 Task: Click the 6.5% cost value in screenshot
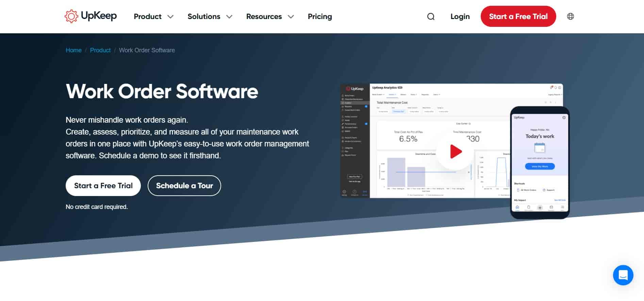pos(408,139)
